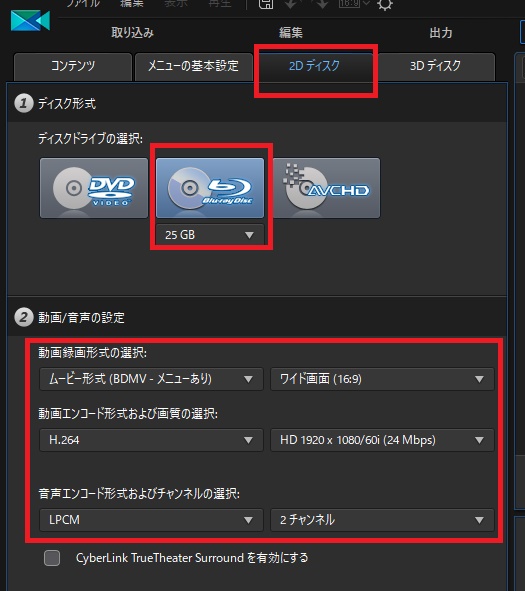Select the DVD Video disc format
The height and width of the screenshot is (591, 525).
(94, 188)
